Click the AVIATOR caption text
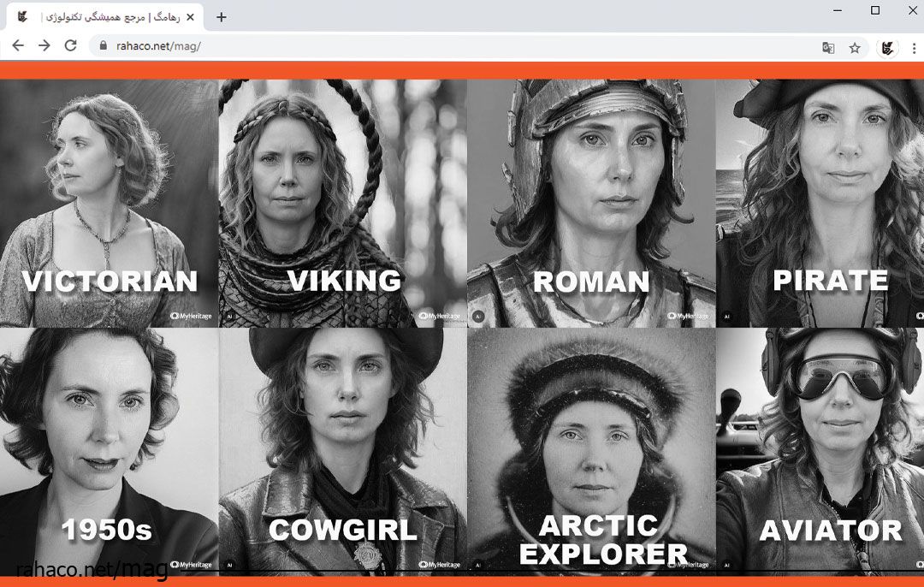 pyautogui.click(x=830, y=531)
